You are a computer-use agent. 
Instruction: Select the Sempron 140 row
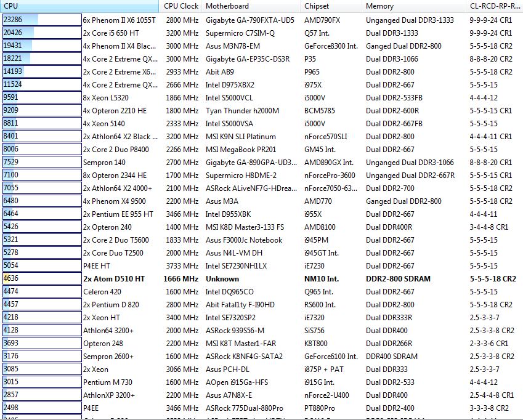tap(261, 163)
